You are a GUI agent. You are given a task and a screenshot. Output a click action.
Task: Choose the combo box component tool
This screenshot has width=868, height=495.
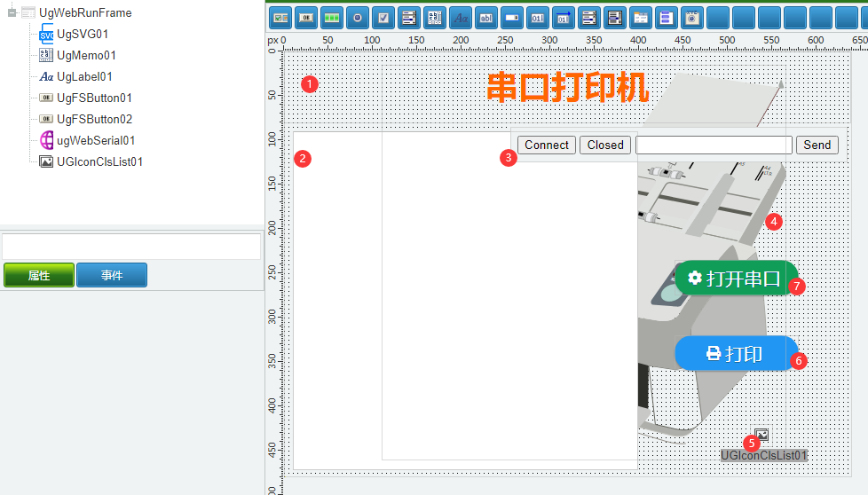[512, 19]
